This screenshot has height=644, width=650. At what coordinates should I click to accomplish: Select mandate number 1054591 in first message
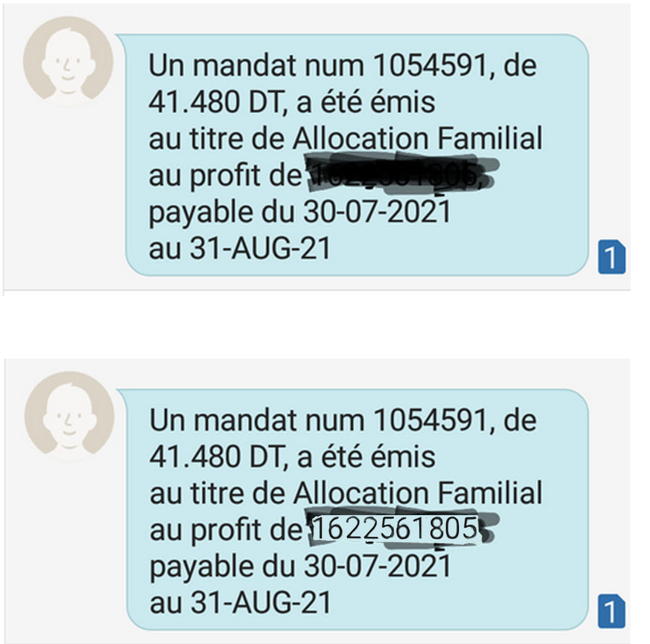pos(430,65)
